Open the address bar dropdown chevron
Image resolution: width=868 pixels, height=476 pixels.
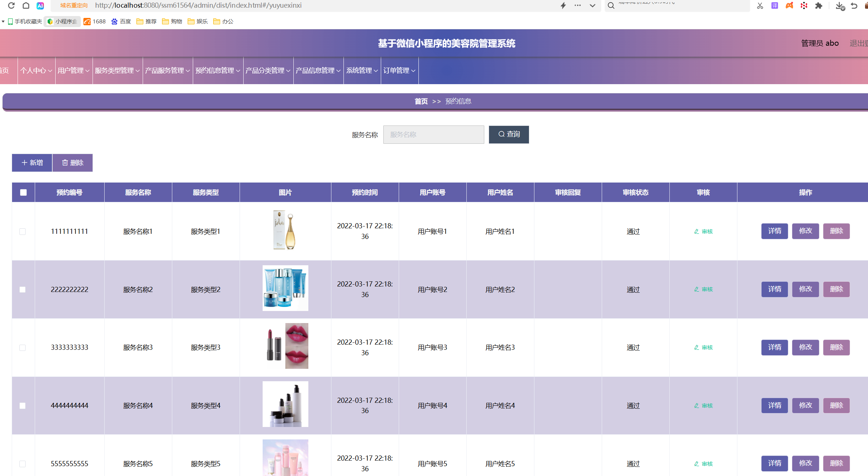click(x=593, y=5)
